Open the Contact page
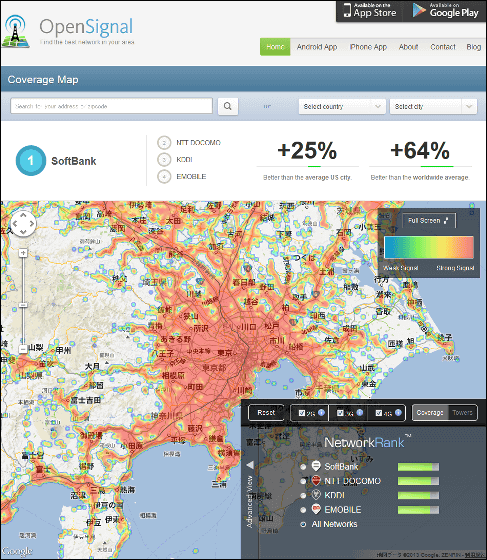Image resolution: width=487 pixels, height=560 pixels. tap(443, 47)
